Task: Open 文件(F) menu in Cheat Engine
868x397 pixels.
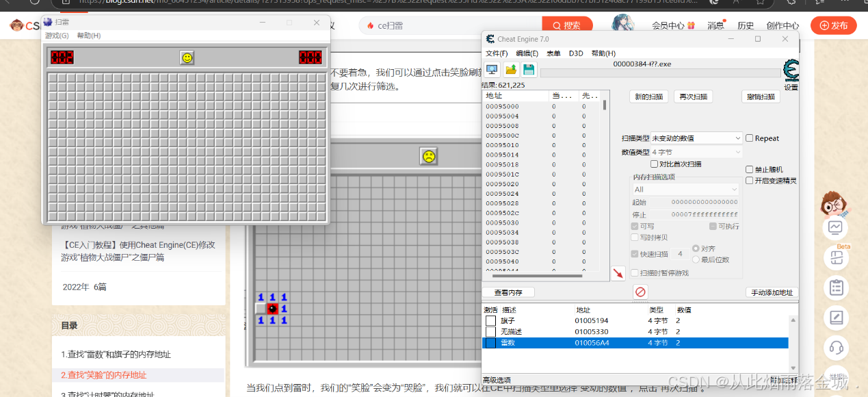Action: point(497,53)
